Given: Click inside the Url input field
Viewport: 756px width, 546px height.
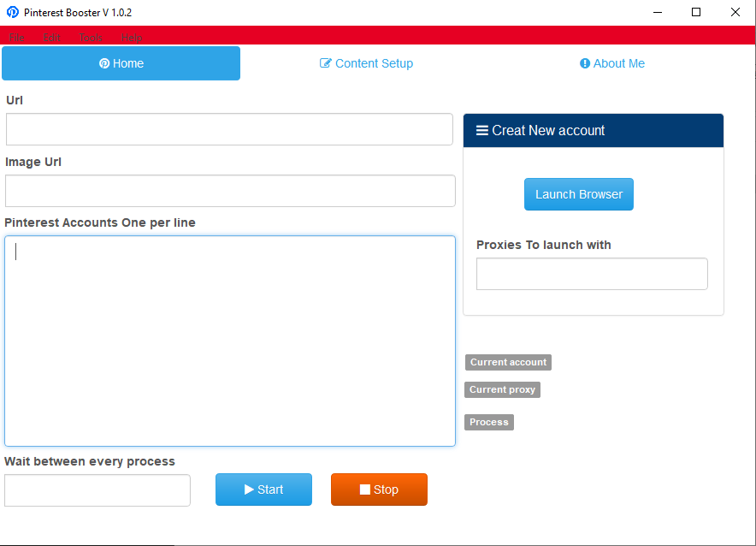Looking at the screenshot, I should click(229, 129).
